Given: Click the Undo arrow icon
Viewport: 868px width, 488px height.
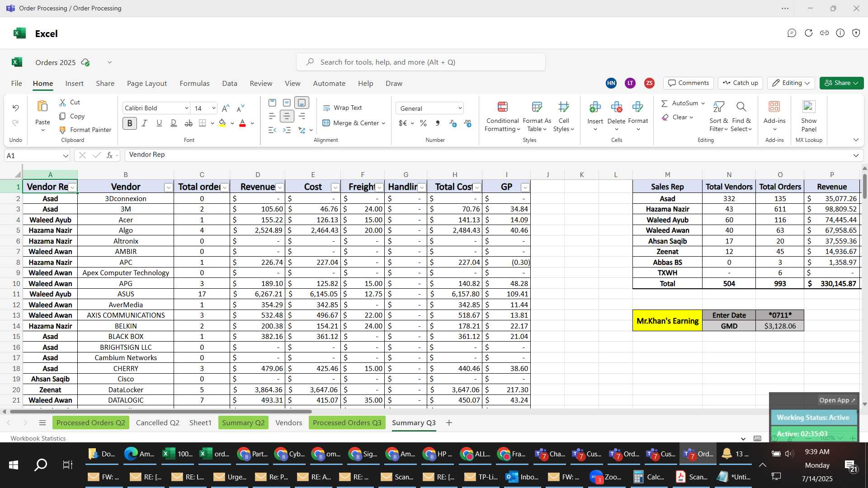Looking at the screenshot, I should 15,108.
